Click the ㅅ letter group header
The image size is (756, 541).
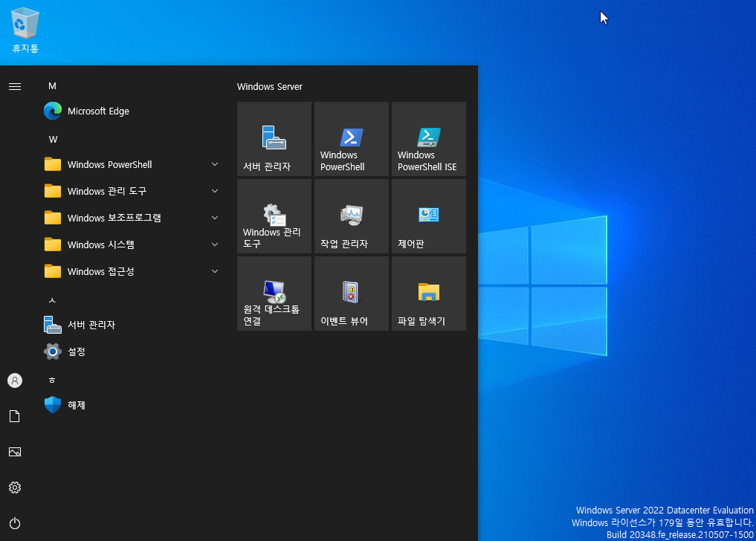pos(53,300)
